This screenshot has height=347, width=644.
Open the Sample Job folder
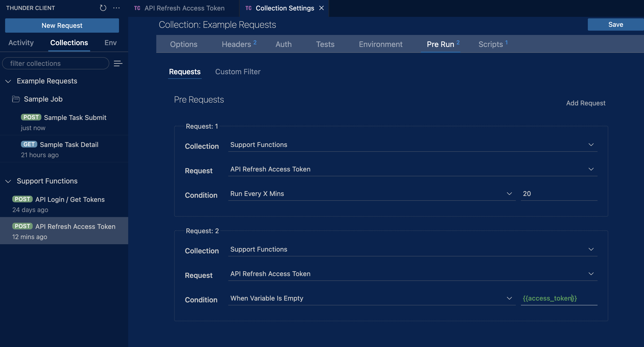(43, 99)
